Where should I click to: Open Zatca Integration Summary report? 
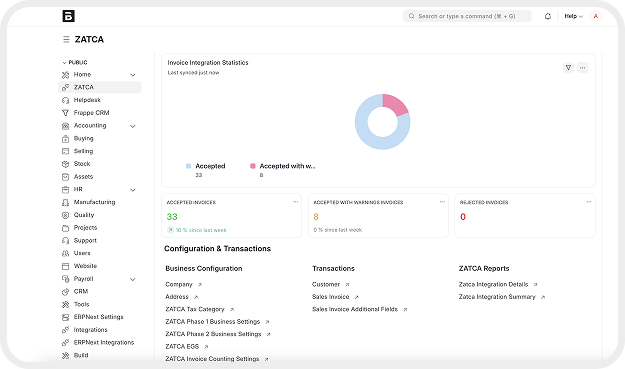(x=497, y=297)
